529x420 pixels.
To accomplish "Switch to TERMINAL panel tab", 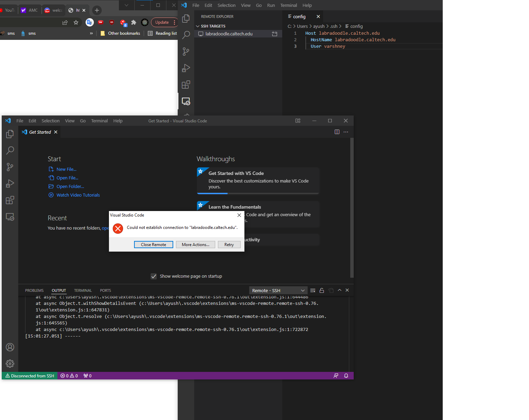I will coord(83,290).
